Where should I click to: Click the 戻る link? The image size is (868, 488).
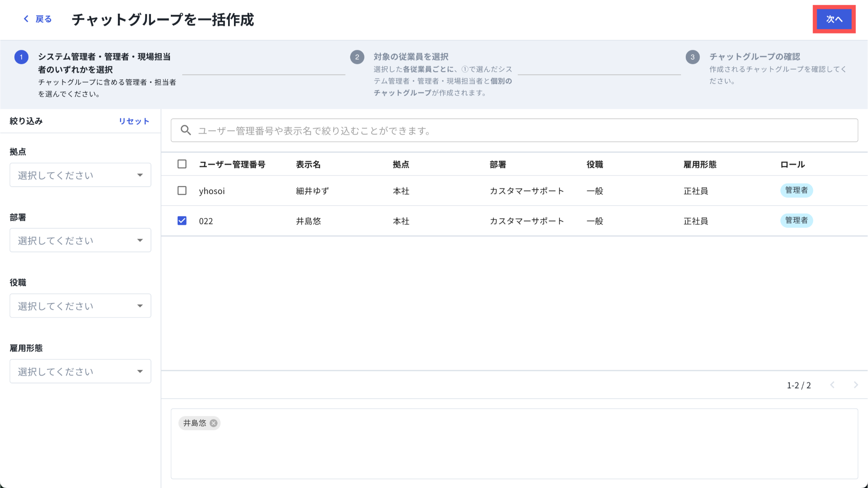click(43, 19)
